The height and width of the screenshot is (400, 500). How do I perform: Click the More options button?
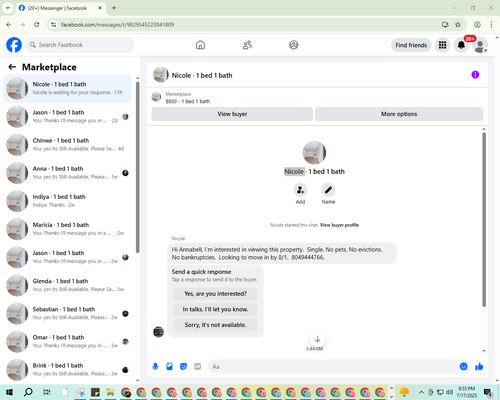399,114
